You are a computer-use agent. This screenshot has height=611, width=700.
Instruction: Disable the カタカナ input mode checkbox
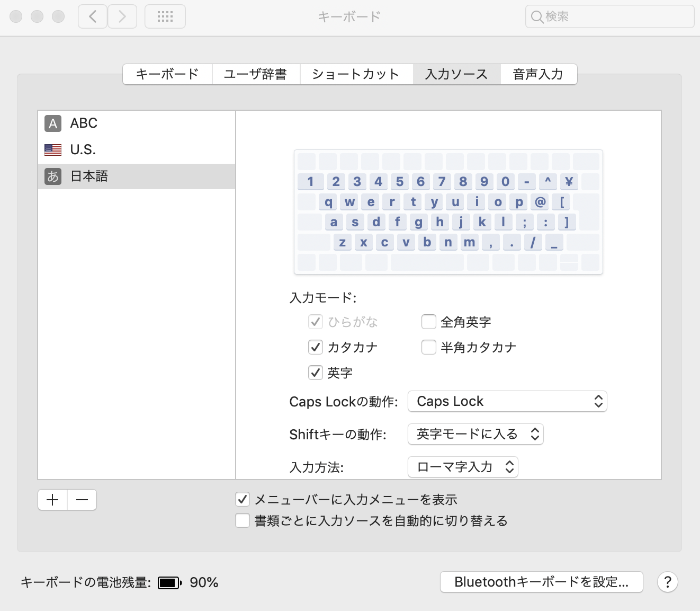tap(316, 348)
